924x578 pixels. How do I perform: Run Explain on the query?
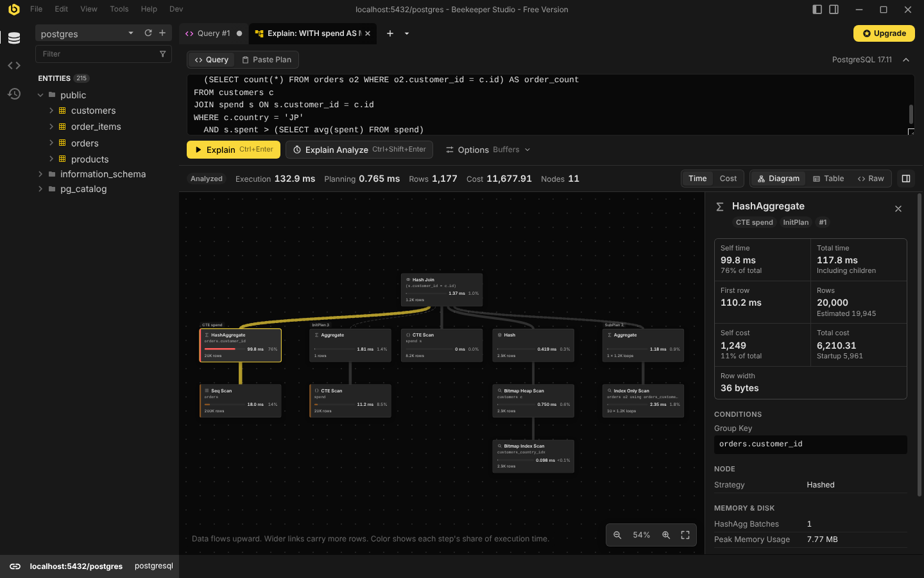234,150
